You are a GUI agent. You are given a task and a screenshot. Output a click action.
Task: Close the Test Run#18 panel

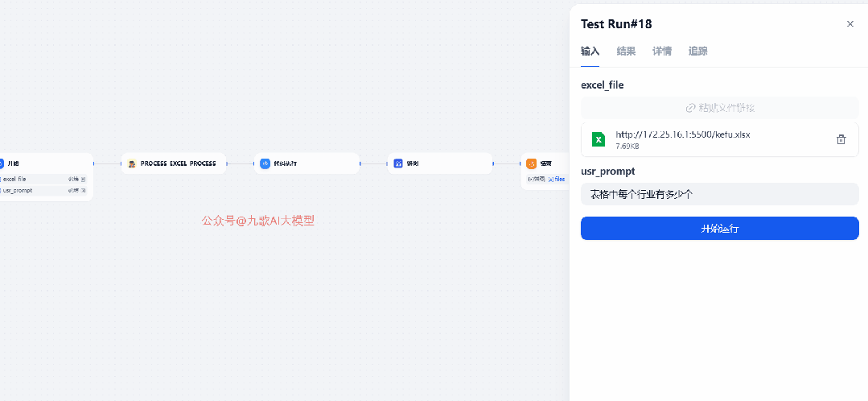[850, 24]
